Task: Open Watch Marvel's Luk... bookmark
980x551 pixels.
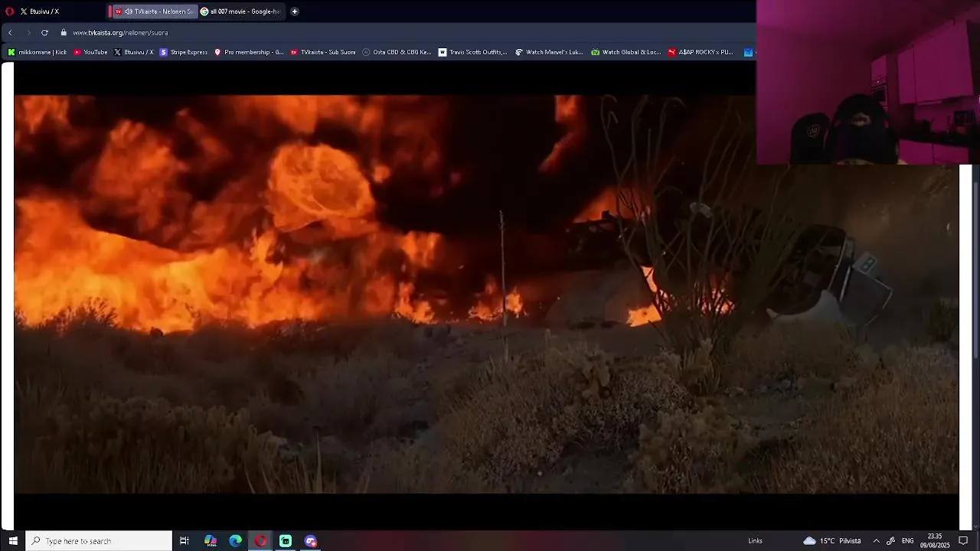Action: coord(549,52)
